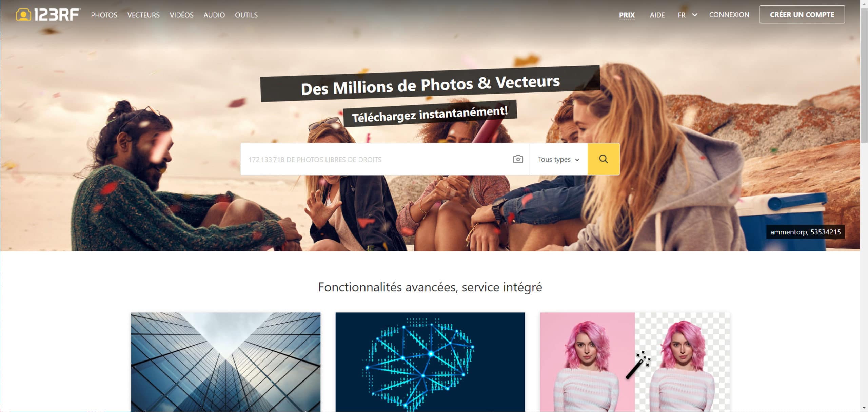Open the glass skyscraper thumbnail
Image resolution: width=868 pixels, height=412 pixels.
[226, 362]
